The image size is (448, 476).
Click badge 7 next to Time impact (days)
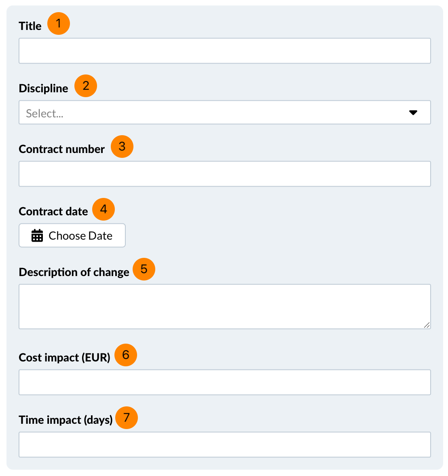coord(127,418)
